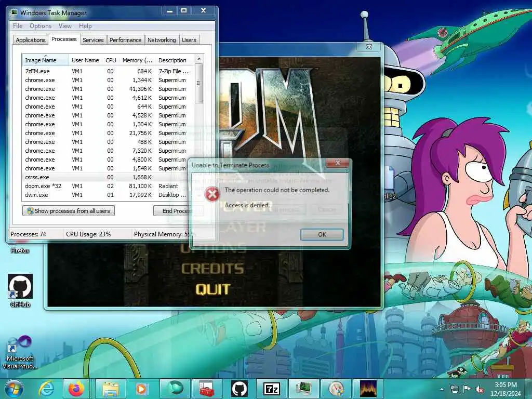Image resolution: width=532 pixels, height=399 pixels.
Task: Select chrome.exe row using 41,396 K
Action: tap(109, 89)
